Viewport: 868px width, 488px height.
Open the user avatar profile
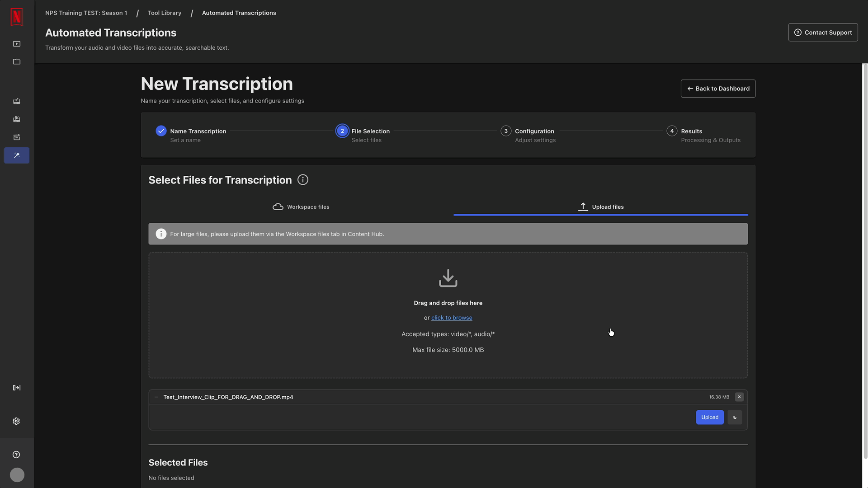17,475
